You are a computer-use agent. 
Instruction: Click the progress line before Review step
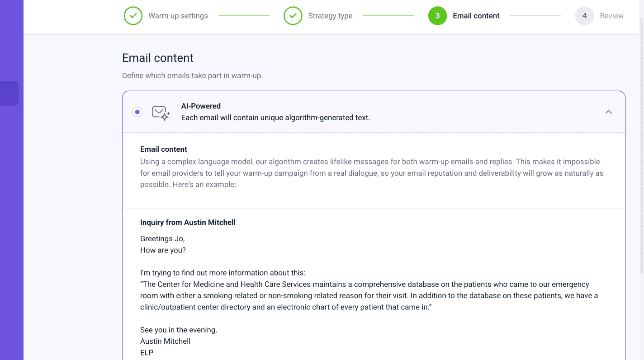[535, 16]
